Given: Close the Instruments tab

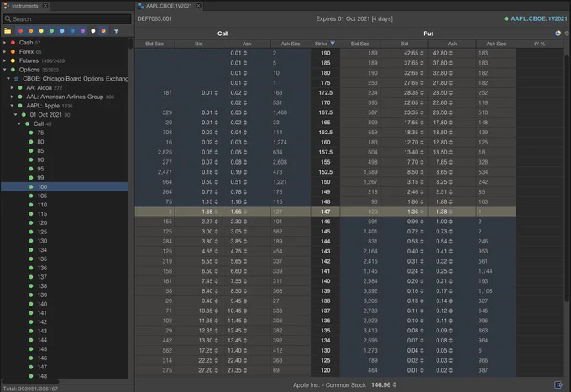Looking at the screenshot, I should (45, 6).
